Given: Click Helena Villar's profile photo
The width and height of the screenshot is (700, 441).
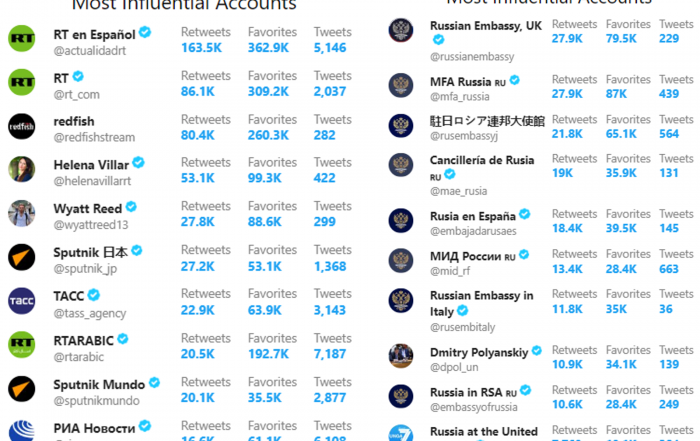Looking at the screenshot, I should click(x=21, y=169).
